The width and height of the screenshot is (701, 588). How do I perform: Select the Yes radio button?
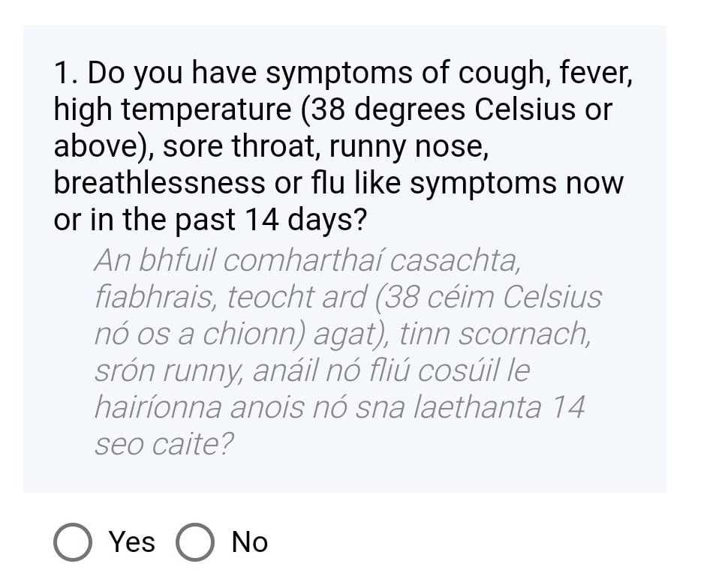(x=73, y=542)
